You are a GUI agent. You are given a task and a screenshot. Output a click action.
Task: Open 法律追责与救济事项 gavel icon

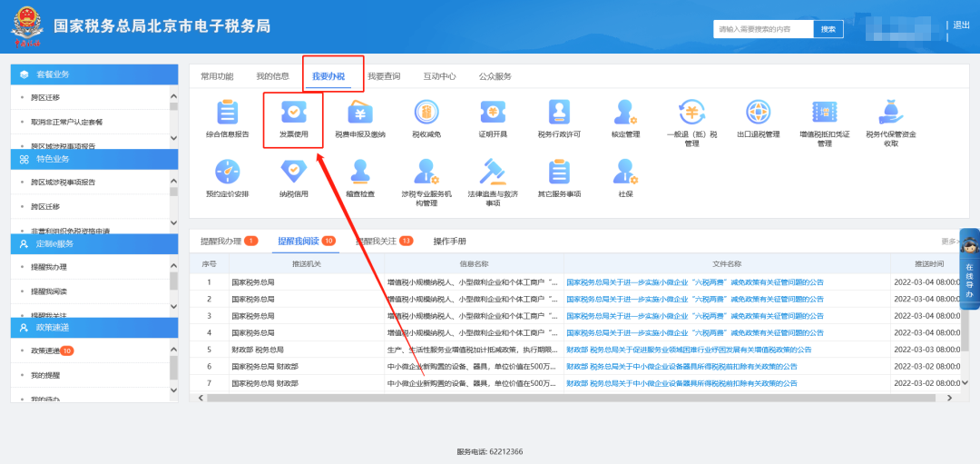493,173
